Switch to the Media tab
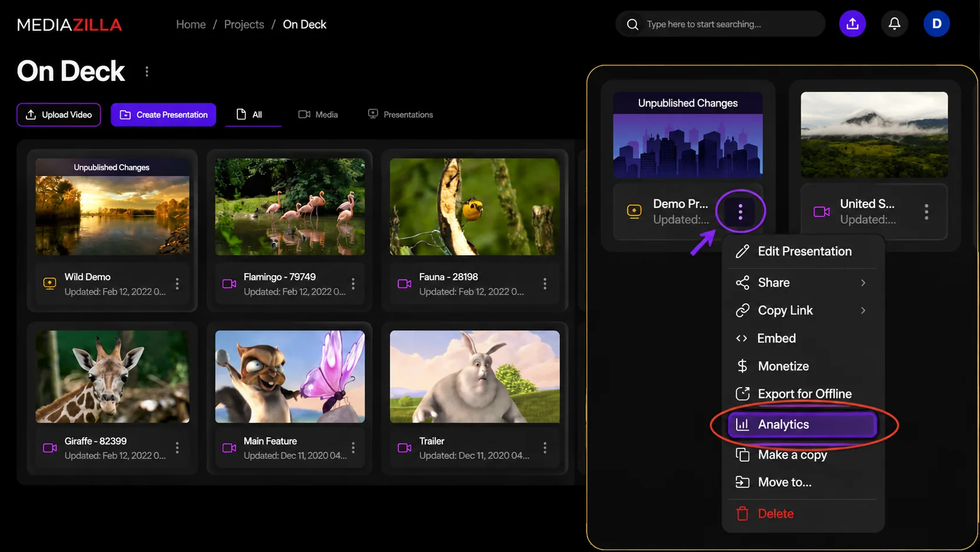 pos(318,115)
